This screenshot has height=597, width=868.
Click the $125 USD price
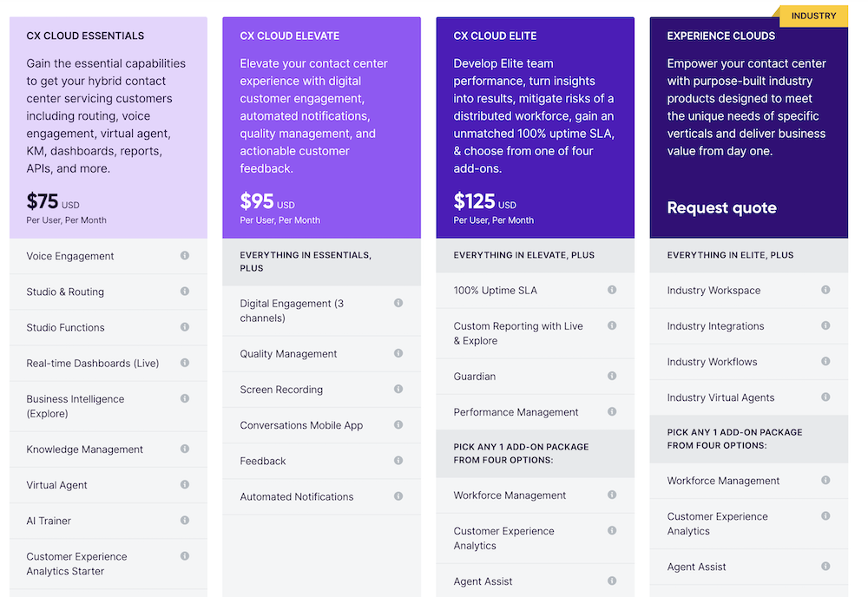pyautogui.click(x=485, y=202)
